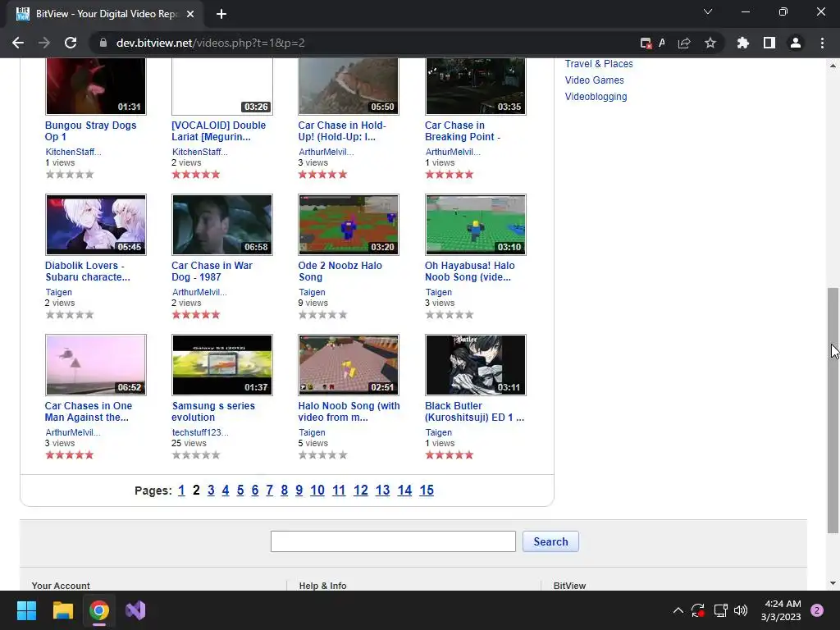Image resolution: width=840 pixels, height=630 pixels.
Task: Open the sync status tray icon
Action: (x=697, y=610)
